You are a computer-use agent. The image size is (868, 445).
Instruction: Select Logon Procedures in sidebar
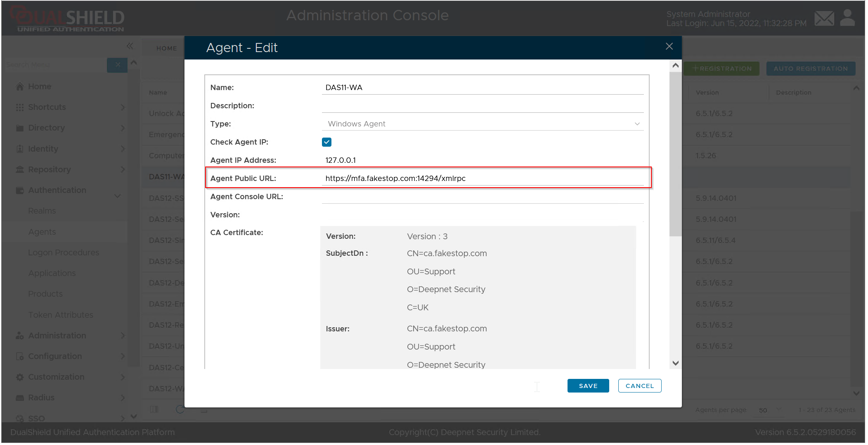(x=64, y=252)
